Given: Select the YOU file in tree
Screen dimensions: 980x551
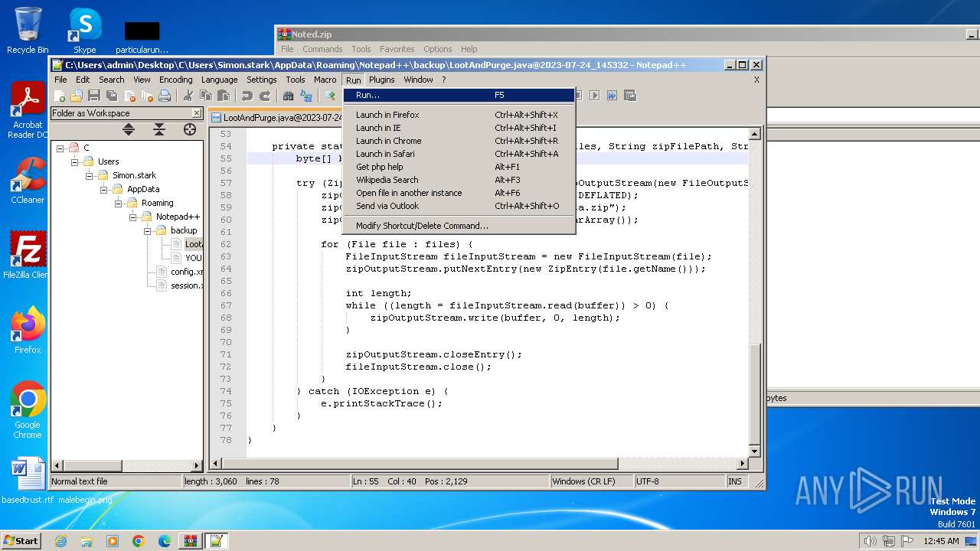Looking at the screenshot, I should click(193, 258).
